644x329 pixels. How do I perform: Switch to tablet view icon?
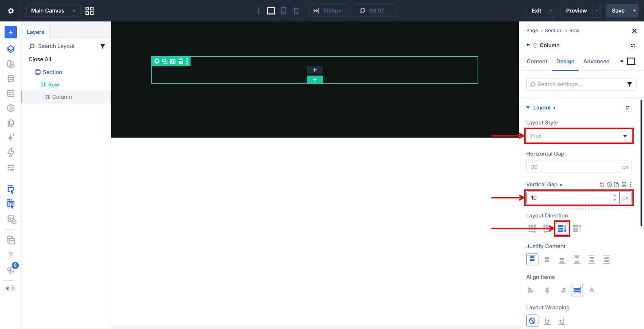coord(283,11)
